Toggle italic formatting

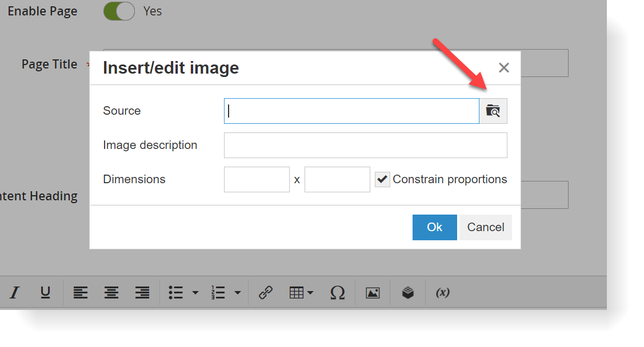[x=14, y=292]
